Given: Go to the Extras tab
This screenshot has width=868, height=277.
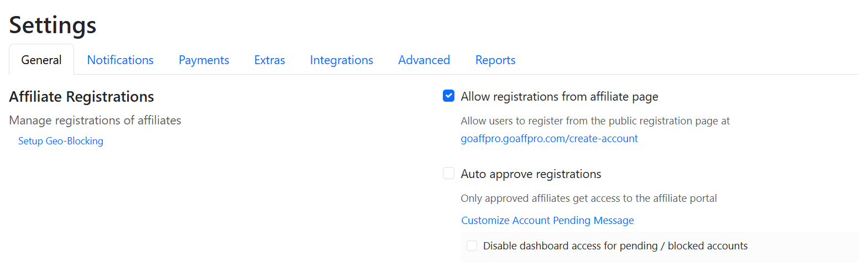Looking at the screenshot, I should coord(269,60).
